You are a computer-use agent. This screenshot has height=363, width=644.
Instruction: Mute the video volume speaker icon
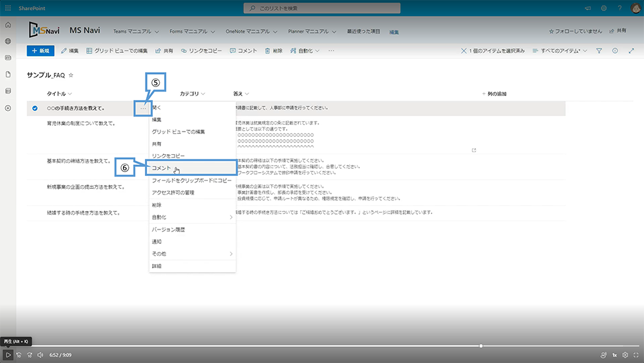pos(40,355)
